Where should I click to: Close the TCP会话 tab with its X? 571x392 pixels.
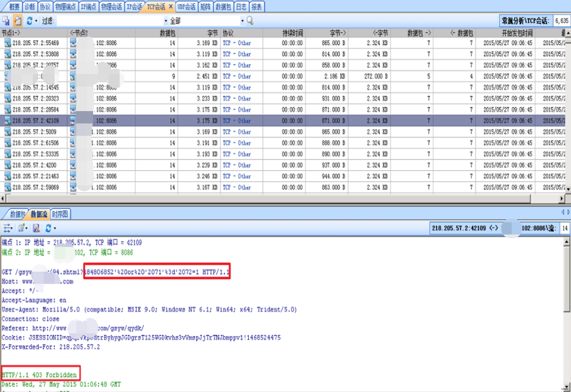point(171,7)
